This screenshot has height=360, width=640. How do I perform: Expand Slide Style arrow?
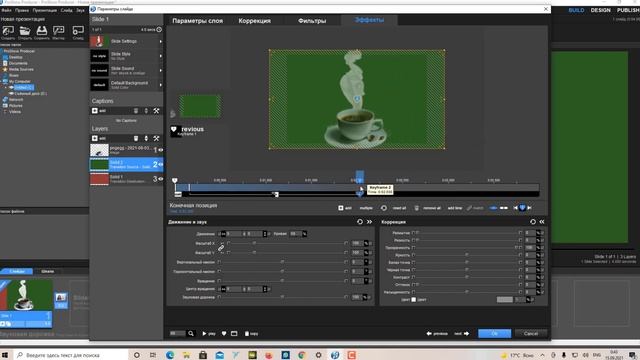pyautogui.click(x=160, y=56)
